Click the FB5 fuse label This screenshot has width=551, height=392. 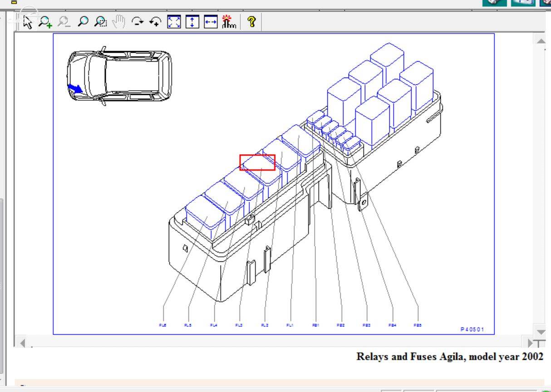418,325
